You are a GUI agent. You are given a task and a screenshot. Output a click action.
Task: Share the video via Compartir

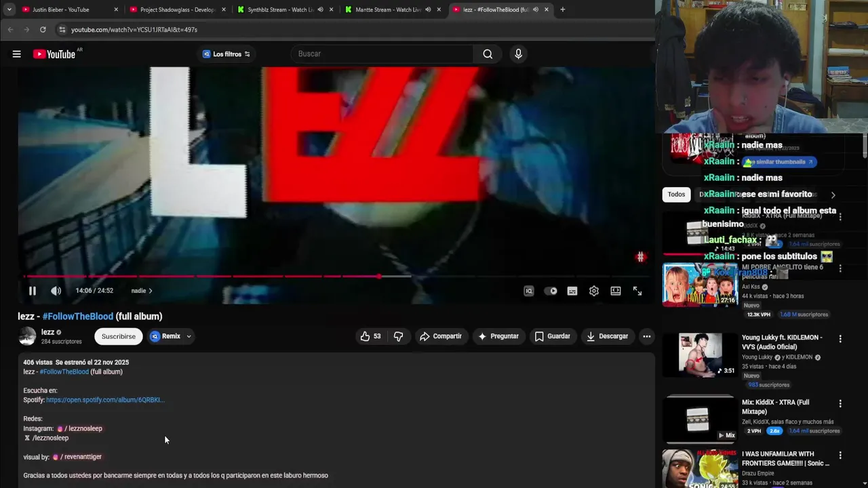pos(441,336)
